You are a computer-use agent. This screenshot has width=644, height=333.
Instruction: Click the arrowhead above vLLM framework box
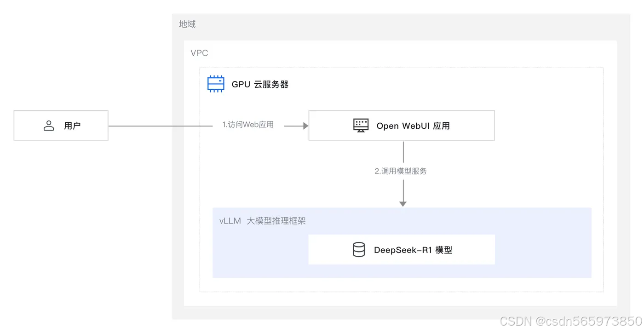pos(403,203)
